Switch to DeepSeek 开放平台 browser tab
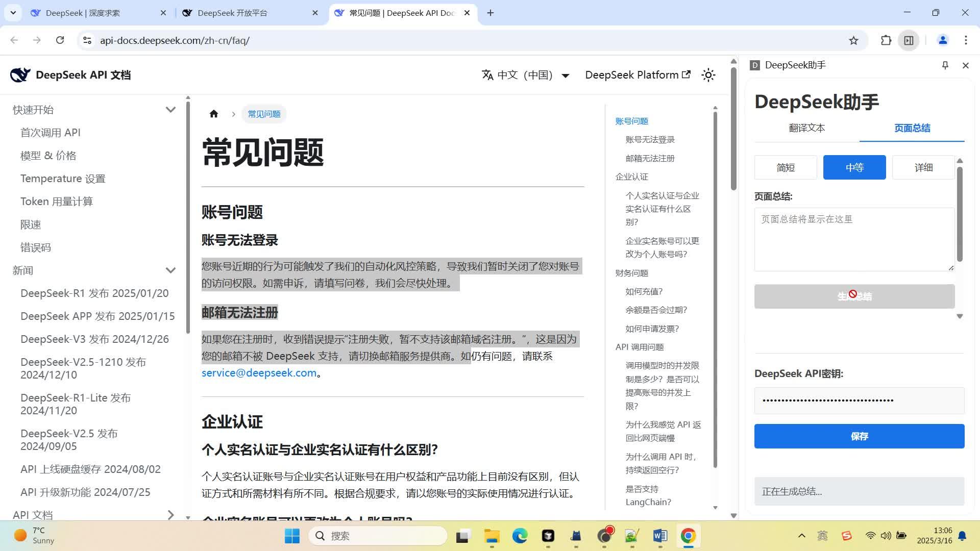 pyautogui.click(x=232, y=13)
